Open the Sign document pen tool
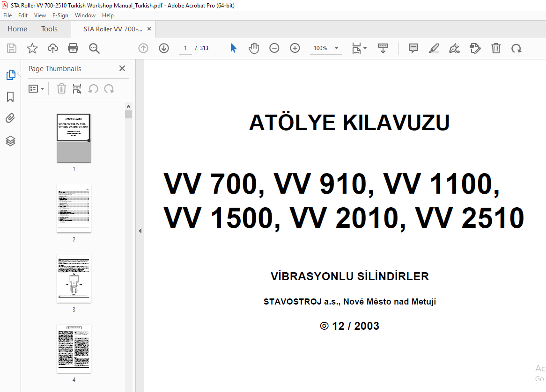 click(454, 48)
